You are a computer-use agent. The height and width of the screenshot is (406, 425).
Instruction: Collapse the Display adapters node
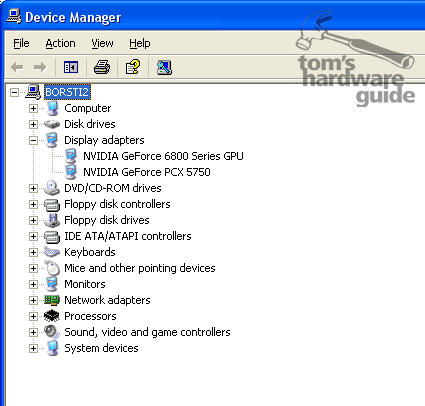point(33,140)
